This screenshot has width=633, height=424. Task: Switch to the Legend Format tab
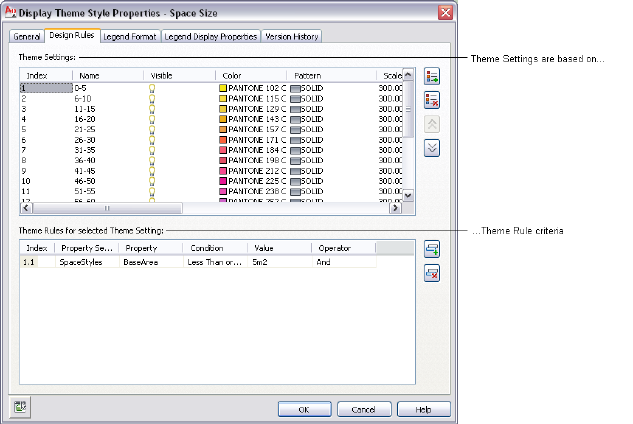pyautogui.click(x=130, y=36)
